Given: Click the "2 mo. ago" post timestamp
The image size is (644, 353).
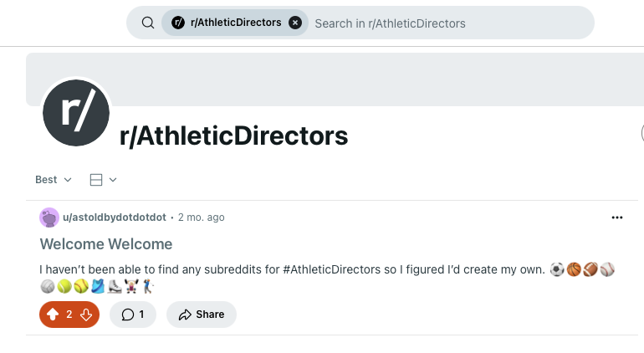Looking at the screenshot, I should tap(202, 217).
